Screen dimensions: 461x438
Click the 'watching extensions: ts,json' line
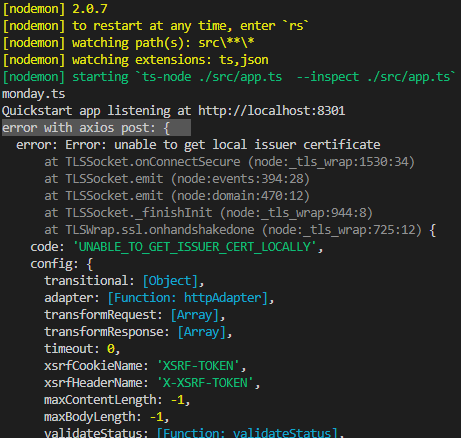[135, 60]
